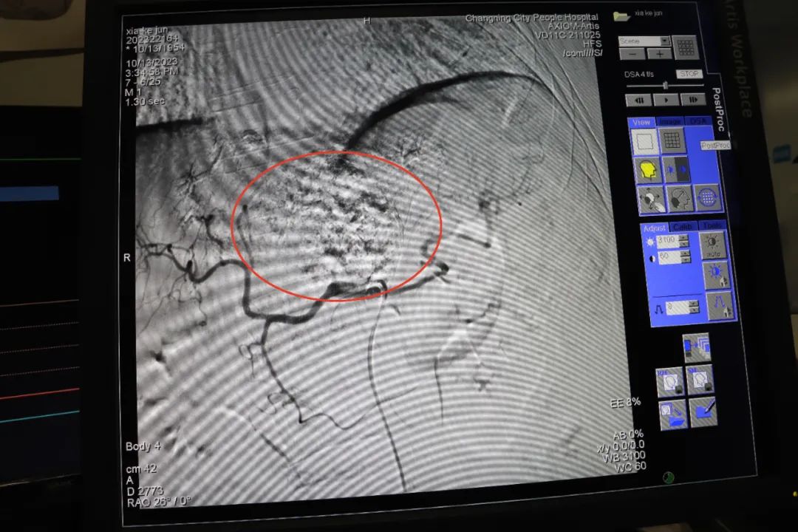Click the 'WC 60' overlay text
This screenshot has height=532, width=798.
pos(631,466)
